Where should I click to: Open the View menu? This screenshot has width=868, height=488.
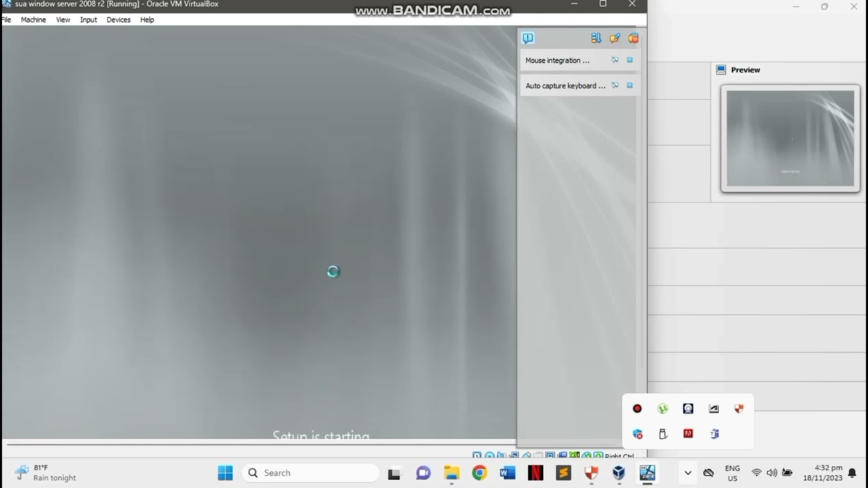[x=63, y=20]
